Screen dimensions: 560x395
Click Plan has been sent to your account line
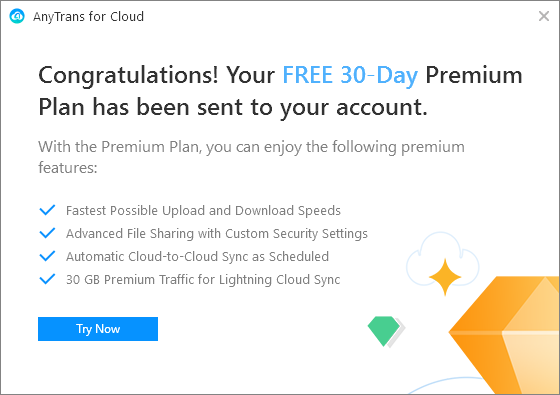(x=233, y=107)
